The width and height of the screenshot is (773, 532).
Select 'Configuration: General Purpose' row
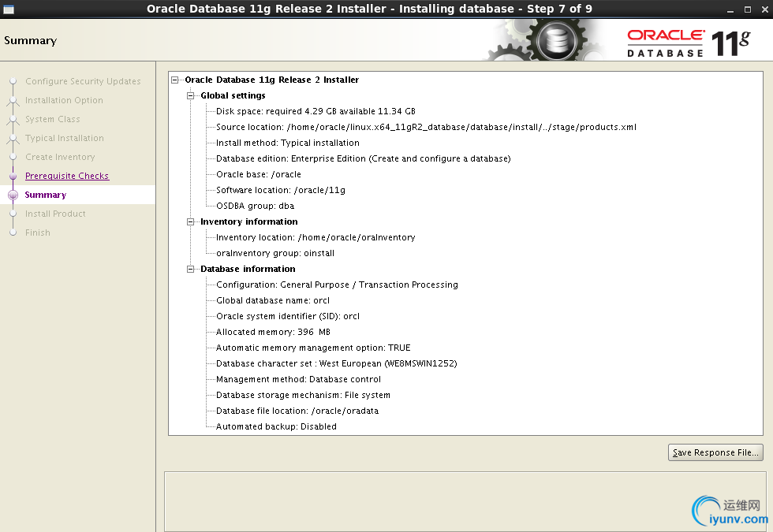pyautogui.click(x=338, y=285)
